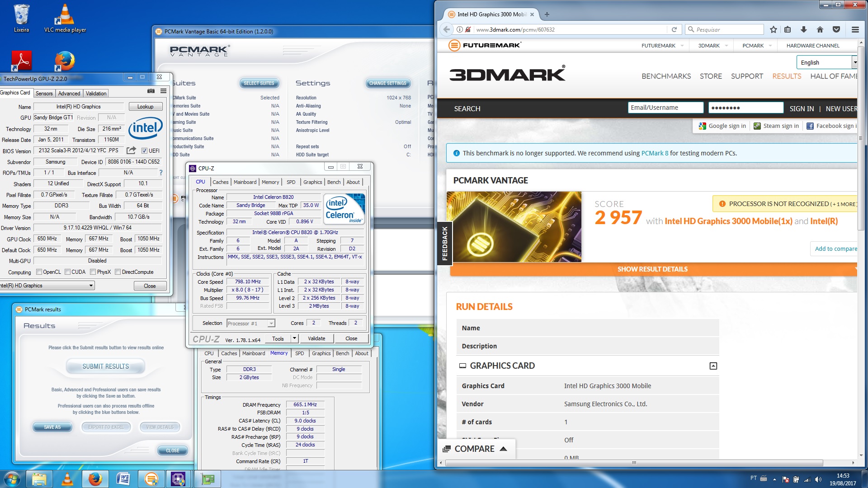Screen dimensions: 868x488
Task: Open Firefox downloads arrow icon
Action: (804, 29)
